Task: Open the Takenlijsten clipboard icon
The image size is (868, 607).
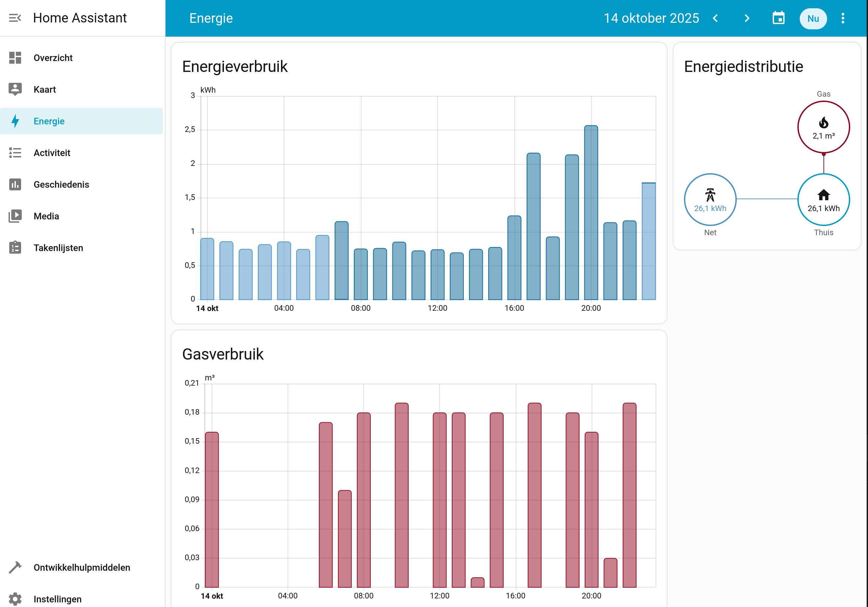Action: 15,248
